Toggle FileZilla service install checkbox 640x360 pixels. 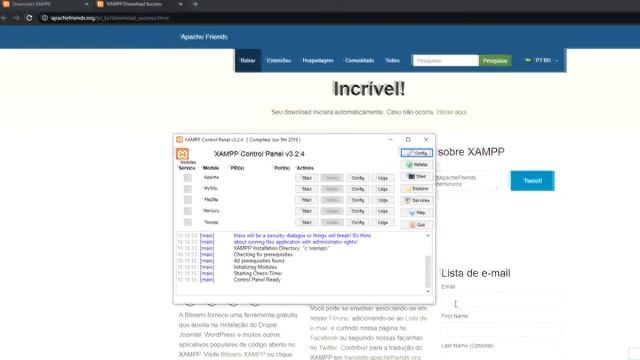[x=188, y=200]
